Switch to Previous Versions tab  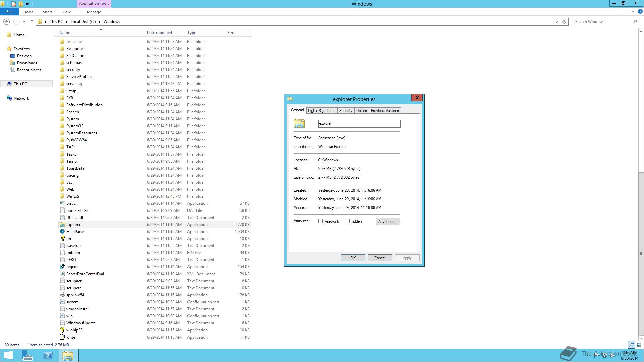[385, 111]
